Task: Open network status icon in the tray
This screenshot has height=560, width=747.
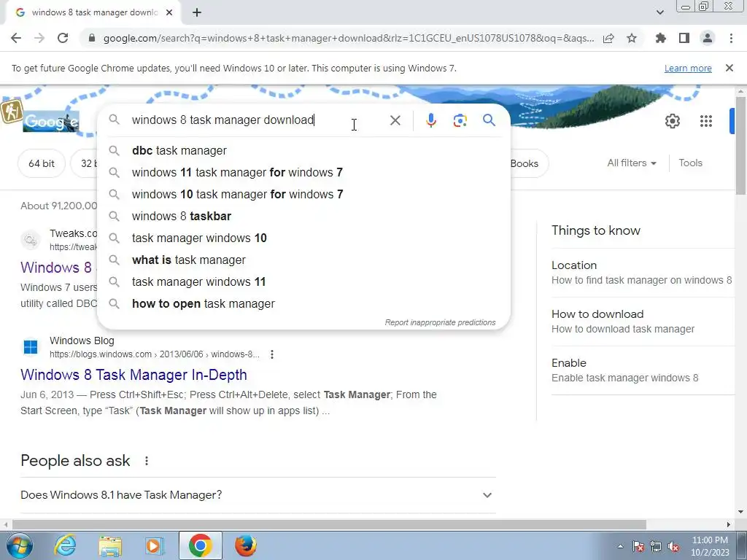Action: click(x=656, y=546)
